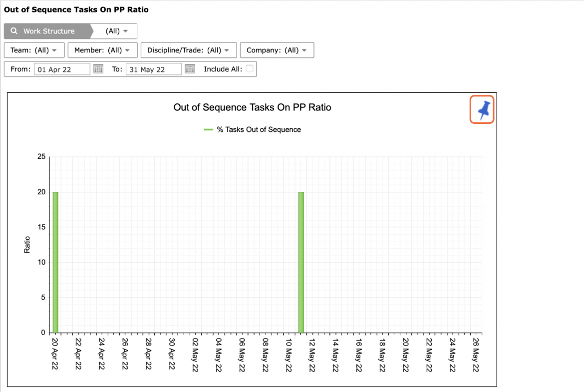This screenshot has height=392, width=584.
Task: Open the Team filter dropdown
Action: (34, 50)
